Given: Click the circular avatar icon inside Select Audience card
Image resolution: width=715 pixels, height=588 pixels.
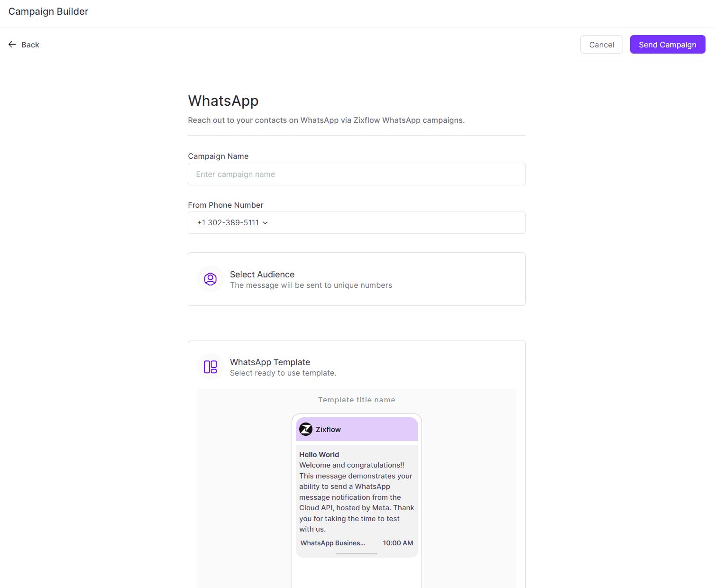Looking at the screenshot, I should 210,279.
